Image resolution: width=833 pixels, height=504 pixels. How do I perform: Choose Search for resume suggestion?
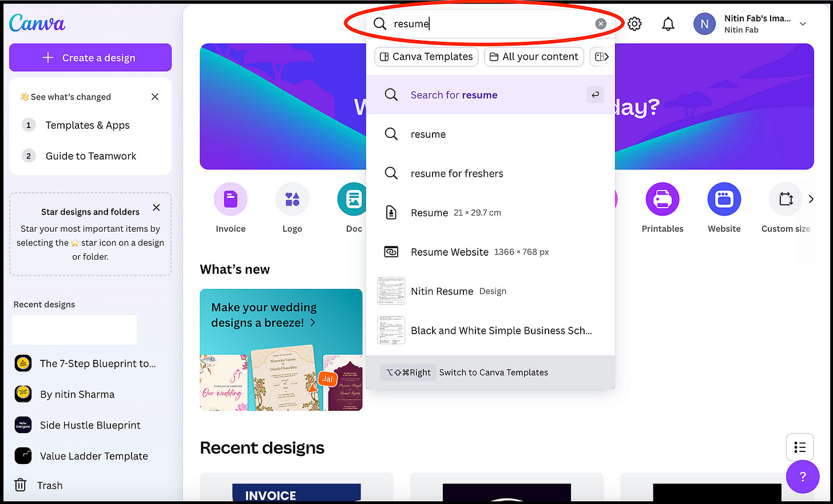[x=490, y=95]
